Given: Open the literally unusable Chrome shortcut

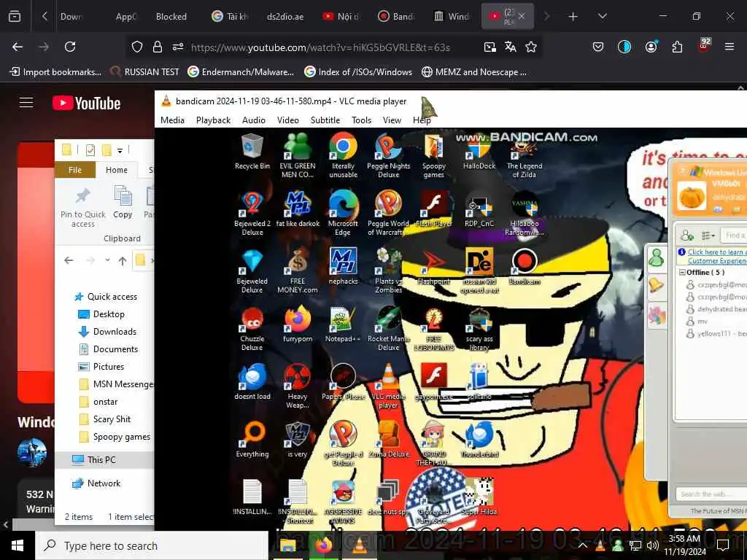Looking at the screenshot, I should [x=343, y=155].
